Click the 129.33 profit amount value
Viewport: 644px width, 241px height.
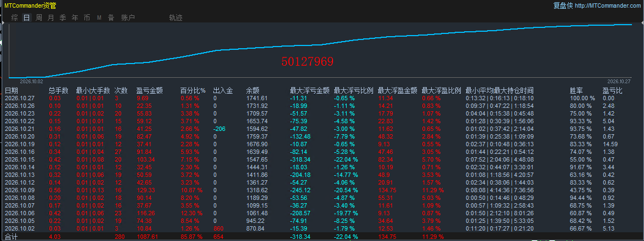click(146, 190)
